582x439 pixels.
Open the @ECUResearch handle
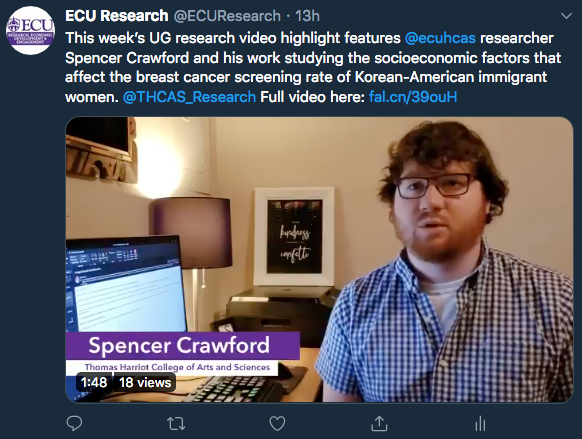click(x=227, y=16)
